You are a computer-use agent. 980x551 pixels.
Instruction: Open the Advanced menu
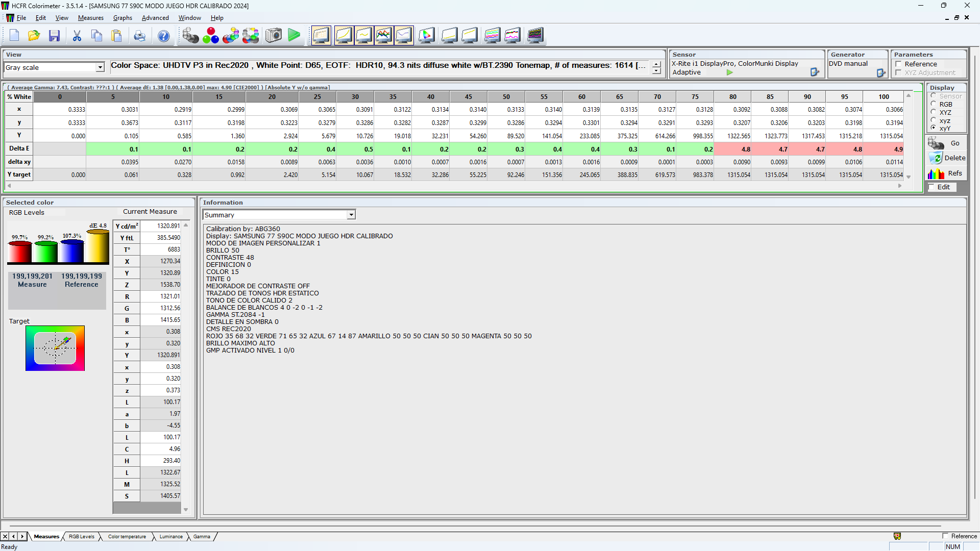pos(155,18)
